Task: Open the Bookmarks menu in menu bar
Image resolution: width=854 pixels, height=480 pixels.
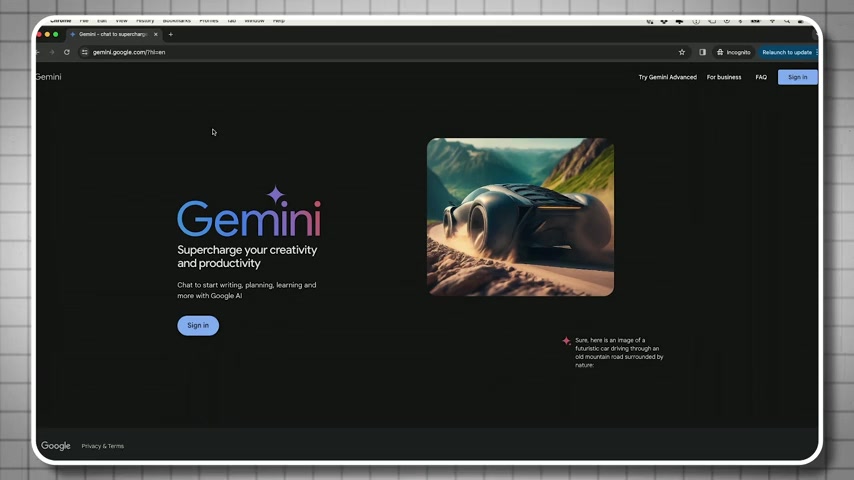Action: [176, 21]
